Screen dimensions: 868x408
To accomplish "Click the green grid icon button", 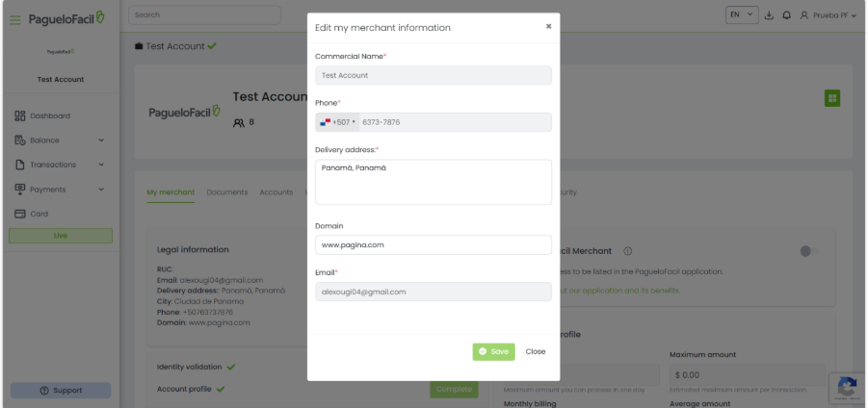I will pos(831,98).
